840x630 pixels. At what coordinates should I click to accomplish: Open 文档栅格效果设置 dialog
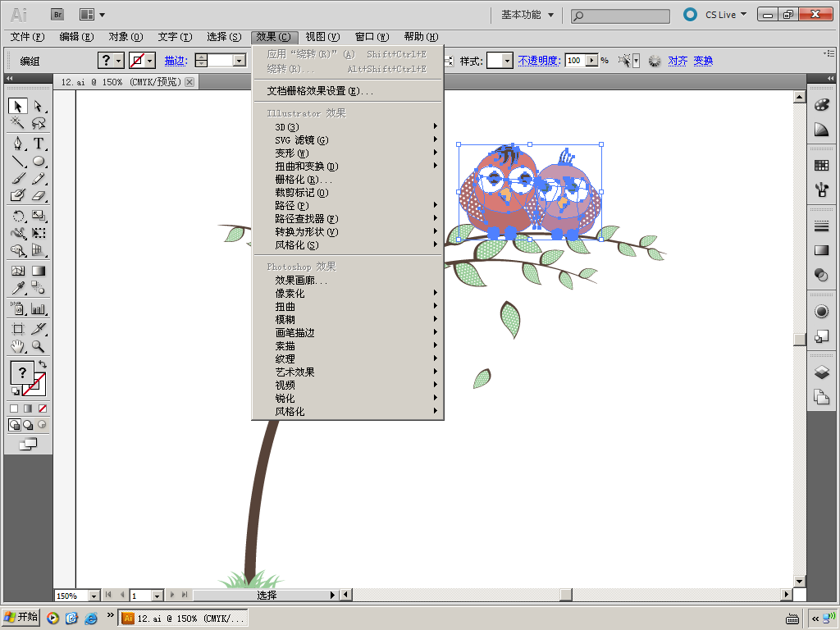tap(348, 91)
